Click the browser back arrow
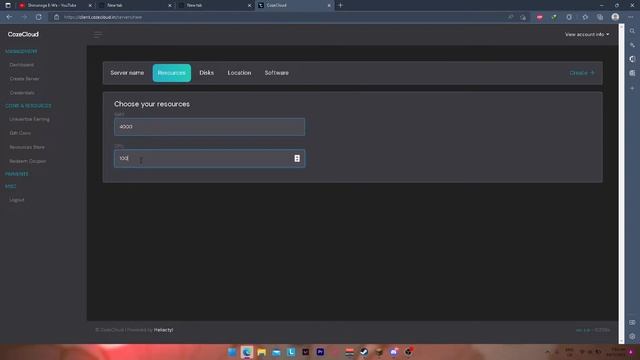The width and height of the screenshot is (640, 360). click(x=9, y=17)
